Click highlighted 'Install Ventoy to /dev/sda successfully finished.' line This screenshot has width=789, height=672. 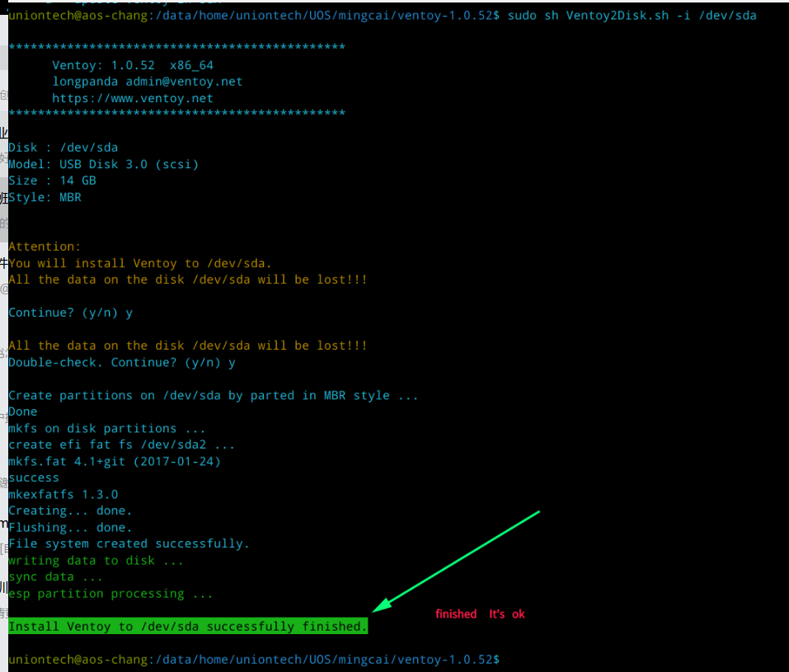pyautogui.click(x=188, y=626)
